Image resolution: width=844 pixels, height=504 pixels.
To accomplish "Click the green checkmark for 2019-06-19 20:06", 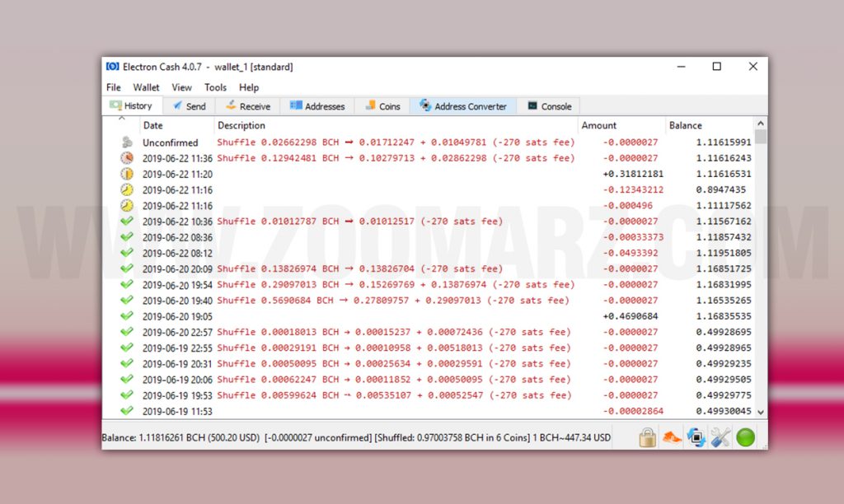I will pos(127,379).
